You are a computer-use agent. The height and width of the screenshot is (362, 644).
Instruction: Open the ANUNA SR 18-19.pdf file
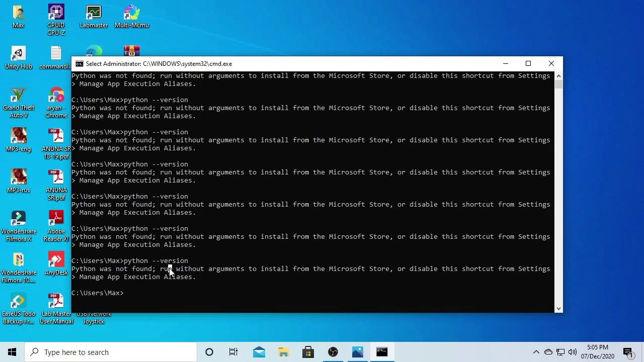(x=56, y=144)
